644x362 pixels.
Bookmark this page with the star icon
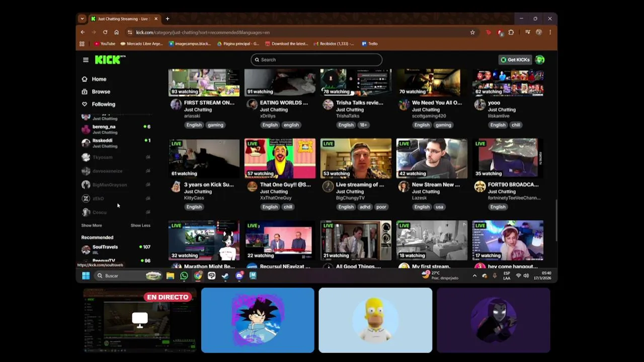tap(472, 32)
